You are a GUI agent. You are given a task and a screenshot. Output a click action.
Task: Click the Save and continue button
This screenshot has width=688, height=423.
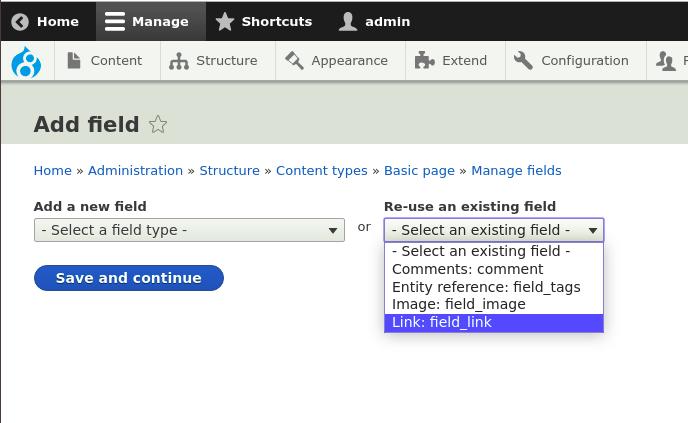click(129, 278)
